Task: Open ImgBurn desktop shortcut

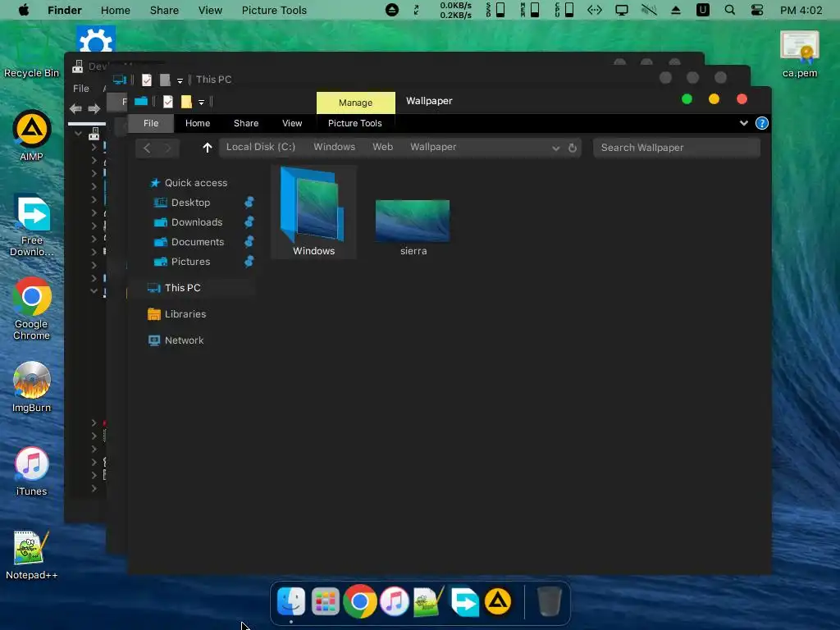Action: coord(32,387)
